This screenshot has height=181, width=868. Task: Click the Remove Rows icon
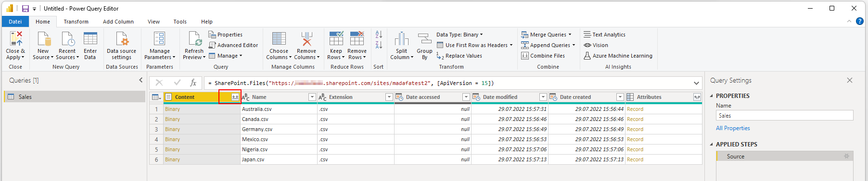pos(357,38)
